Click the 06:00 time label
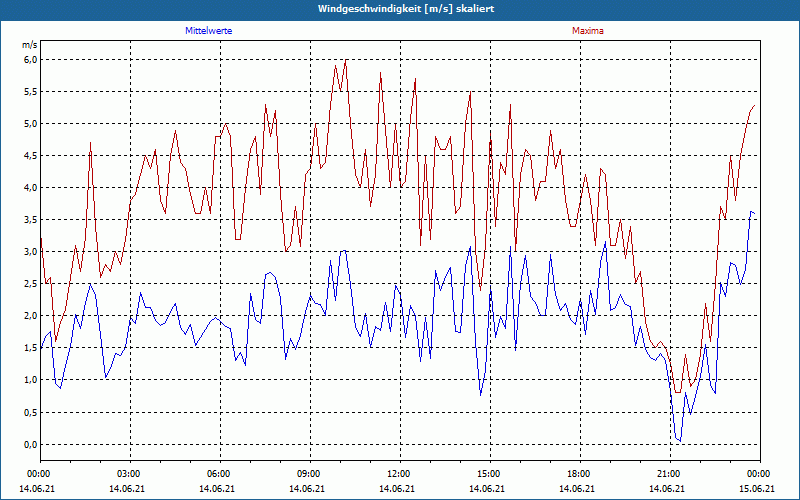The height and width of the screenshot is (500, 800). point(217,474)
